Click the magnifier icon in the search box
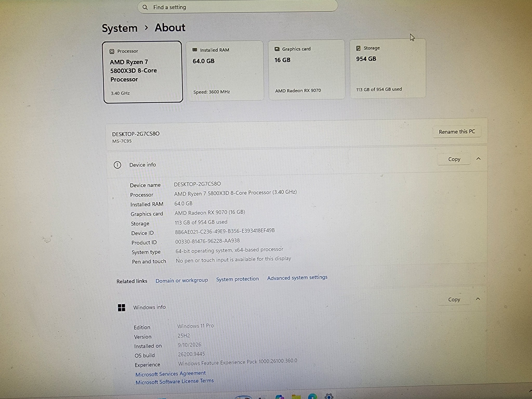The width and height of the screenshot is (532, 399). coord(145,7)
